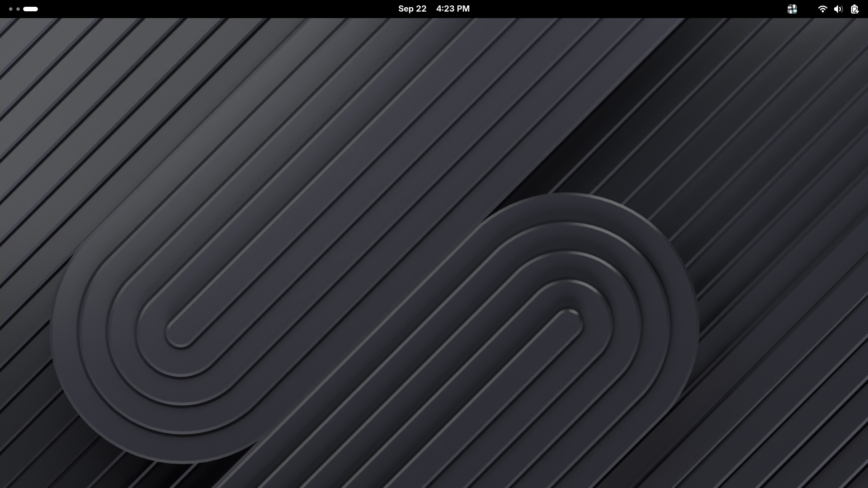Click the pixelated tray app icon
868x488 pixels.
792,9
